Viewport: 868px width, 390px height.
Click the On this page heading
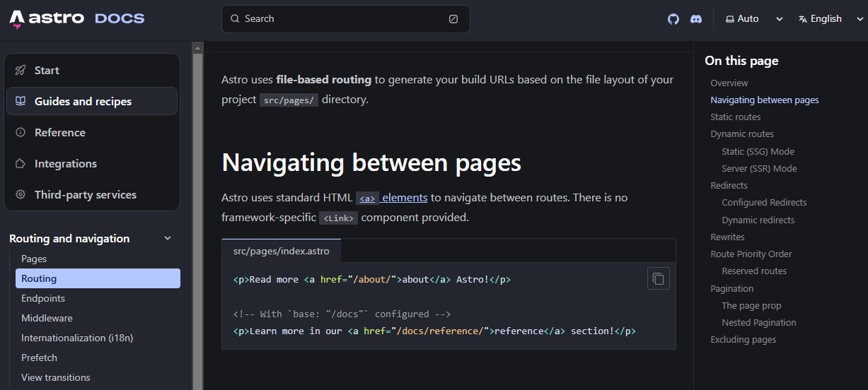[x=741, y=61]
